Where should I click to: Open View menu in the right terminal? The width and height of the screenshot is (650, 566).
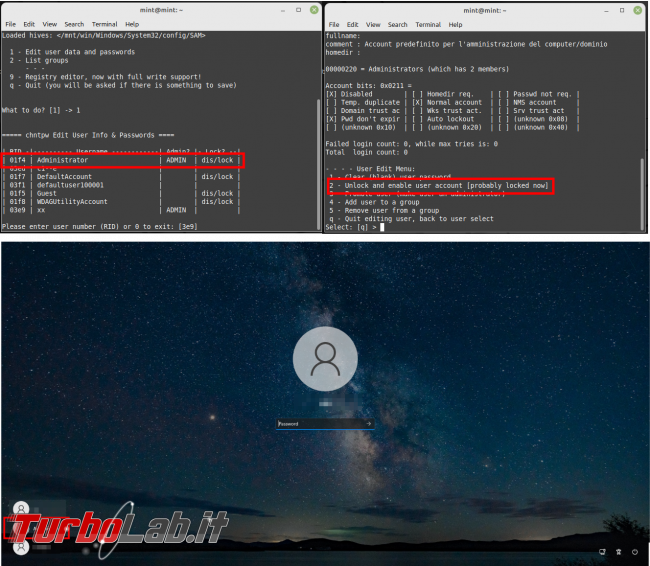pyautogui.click(x=373, y=24)
